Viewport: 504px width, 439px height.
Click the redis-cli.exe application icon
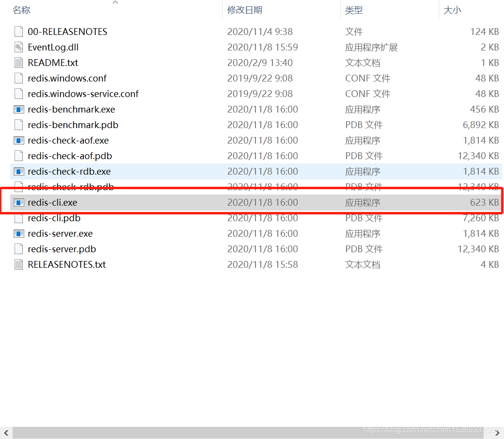click(19, 203)
